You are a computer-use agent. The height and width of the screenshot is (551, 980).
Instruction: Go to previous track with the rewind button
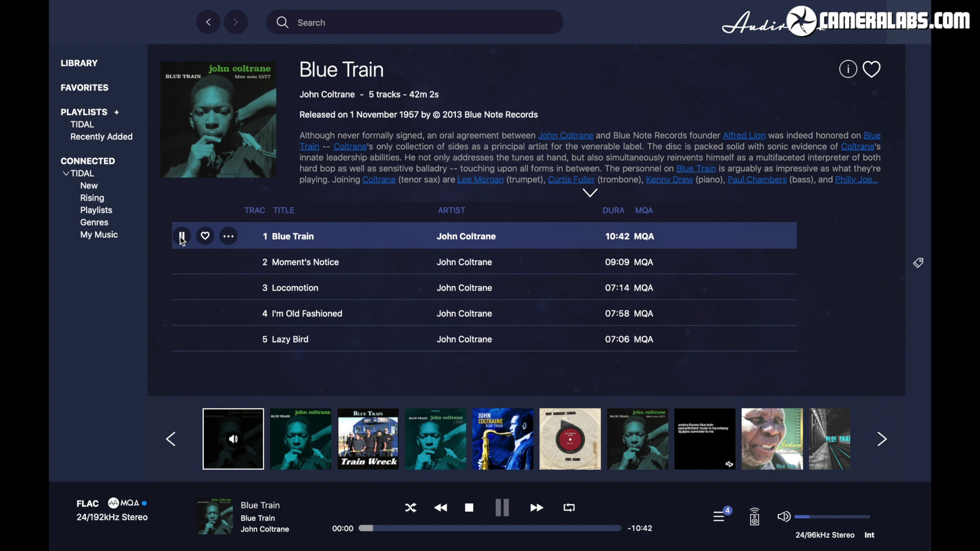[x=440, y=508]
